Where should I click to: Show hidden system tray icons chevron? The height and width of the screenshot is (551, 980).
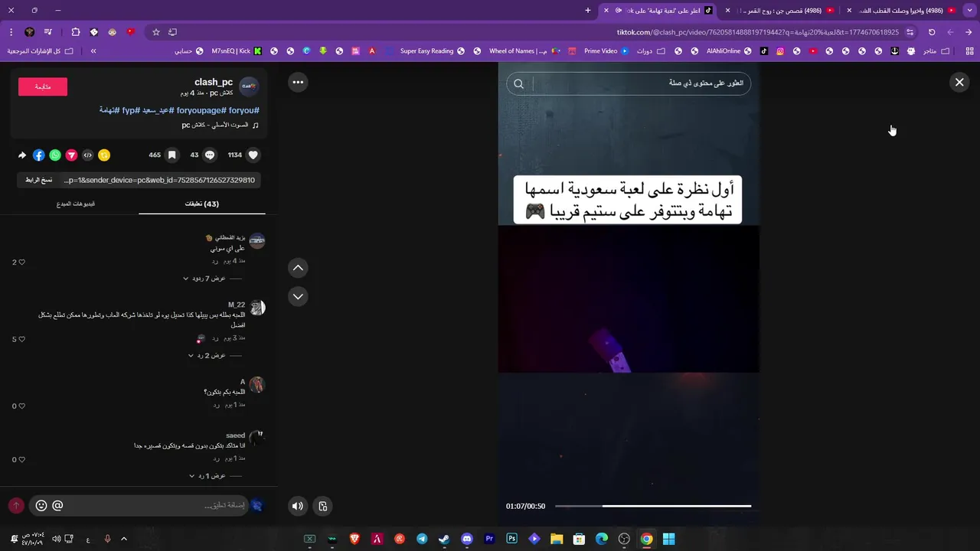pyautogui.click(x=124, y=539)
